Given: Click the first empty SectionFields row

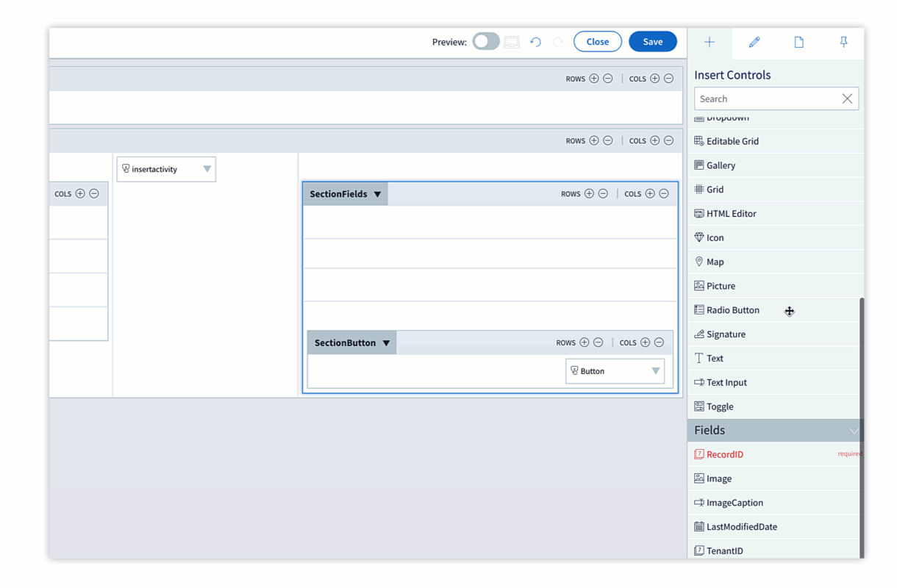Looking at the screenshot, I should (x=490, y=222).
